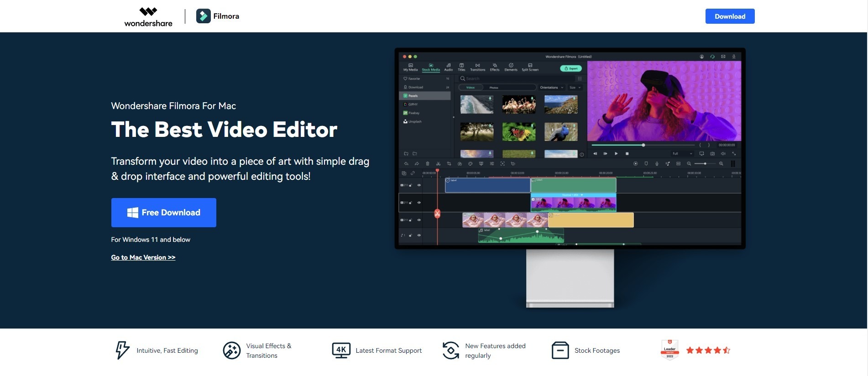Screen dimensions: 868x376
Task: Open the Elements tab in Filmora
Action: pos(511,67)
